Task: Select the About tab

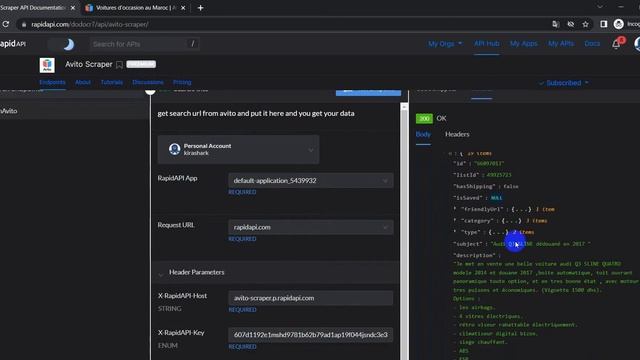Action: point(83,82)
